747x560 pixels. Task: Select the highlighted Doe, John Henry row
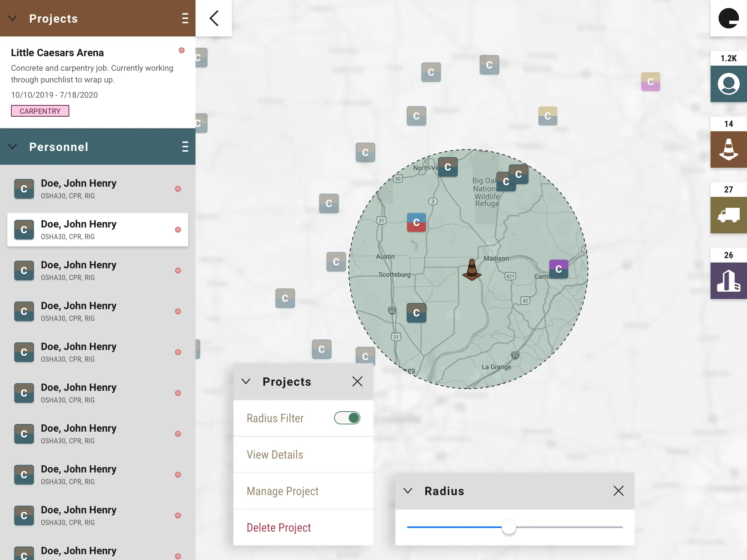coord(98,230)
